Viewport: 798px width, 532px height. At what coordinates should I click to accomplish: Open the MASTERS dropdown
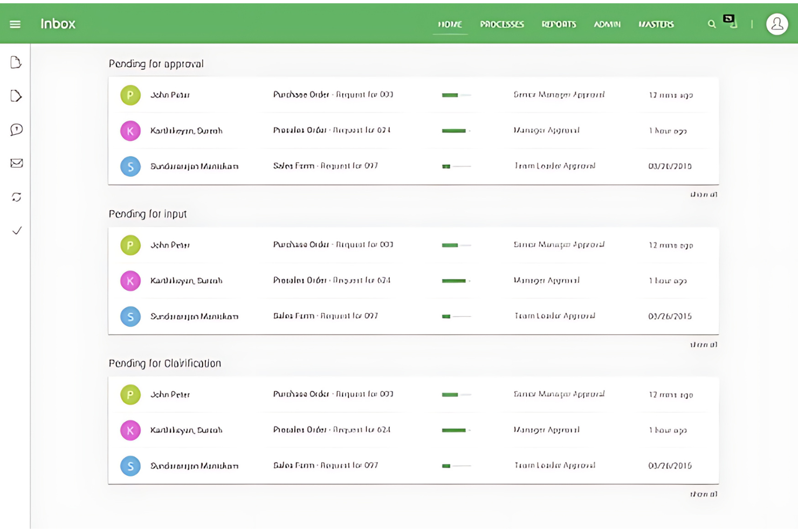(x=656, y=24)
